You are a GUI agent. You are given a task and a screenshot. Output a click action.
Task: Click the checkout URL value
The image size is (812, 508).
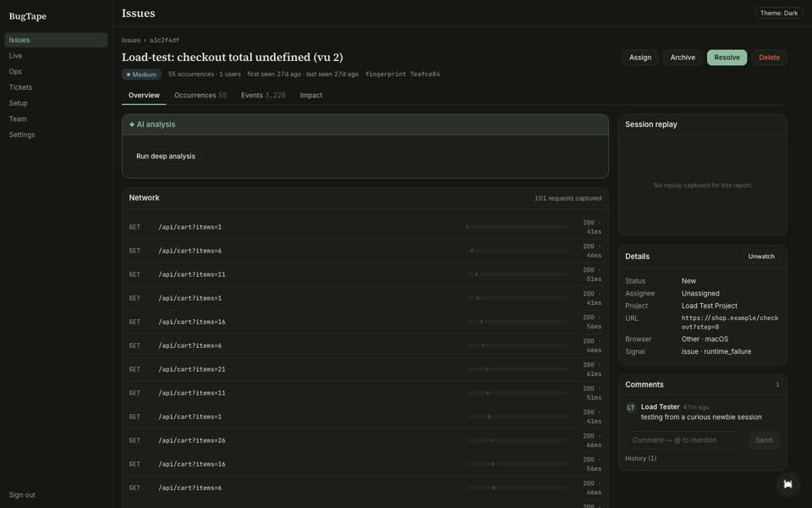tap(730, 323)
